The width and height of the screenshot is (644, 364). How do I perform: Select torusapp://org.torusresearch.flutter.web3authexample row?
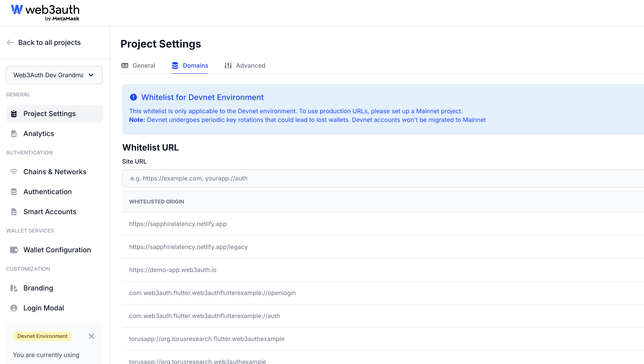pyautogui.click(x=383, y=339)
